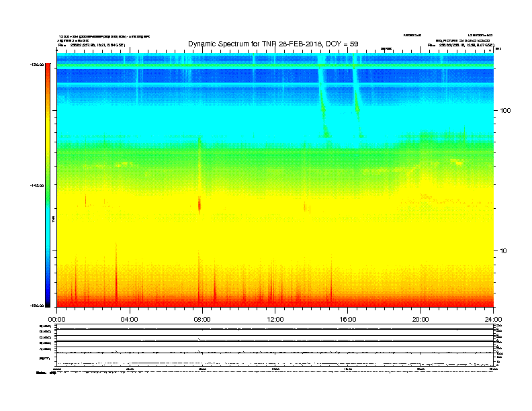The image size is (532, 411).
Task: Click the -130.00 color bar label
Action: click(37, 64)
